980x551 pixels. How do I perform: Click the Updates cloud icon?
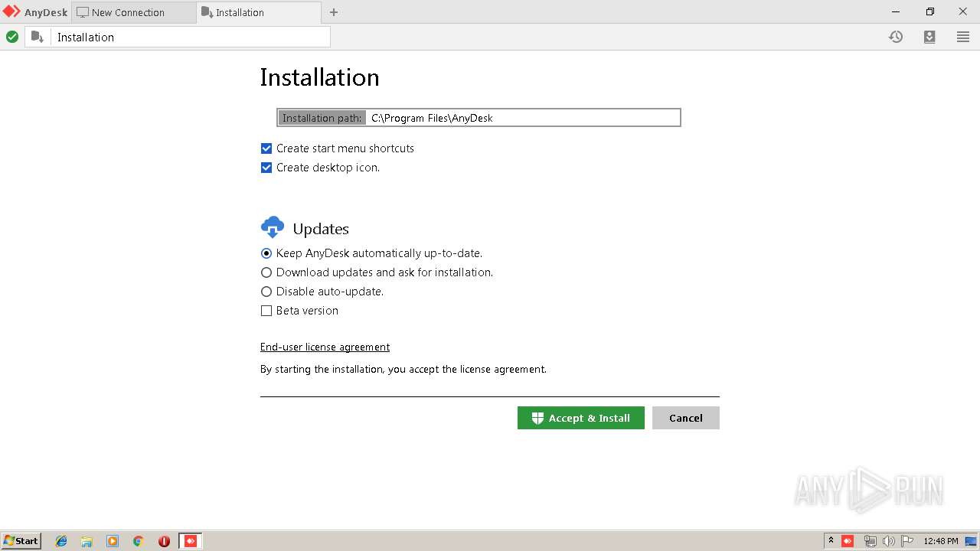tap(273, 227)
